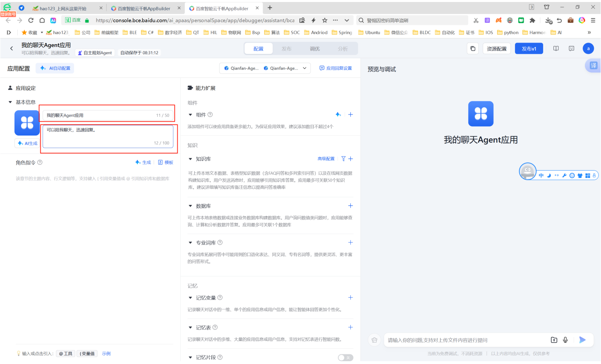Click the 角色指令 instruction text area
601x364 pixels.
(95, 257)
